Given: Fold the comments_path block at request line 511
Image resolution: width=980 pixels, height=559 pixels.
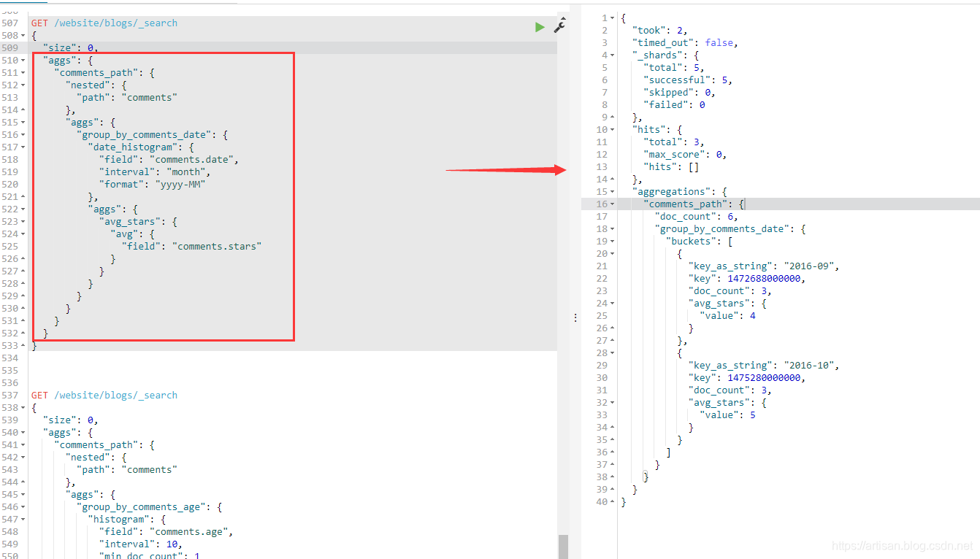Looking at the screenshot, I should click(x=24, y=73).
